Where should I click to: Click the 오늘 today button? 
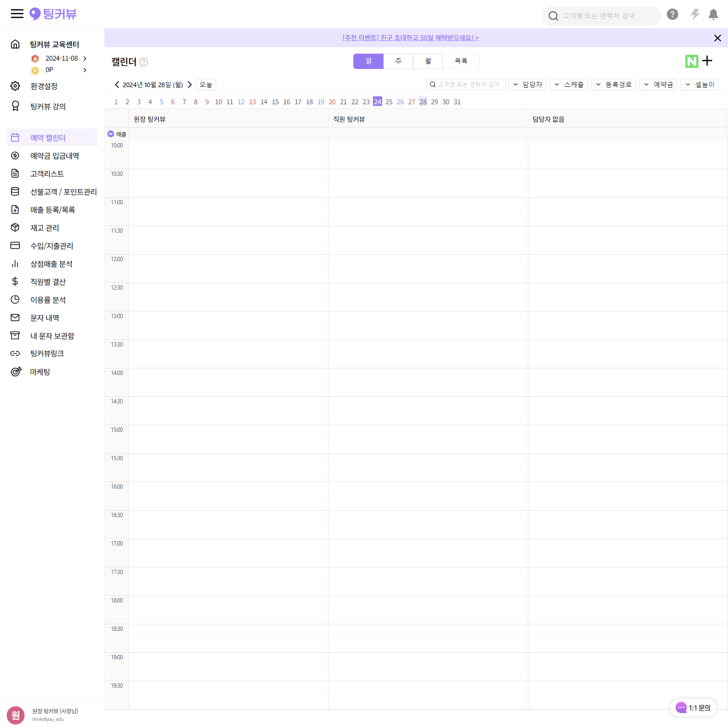coord(206,85)
